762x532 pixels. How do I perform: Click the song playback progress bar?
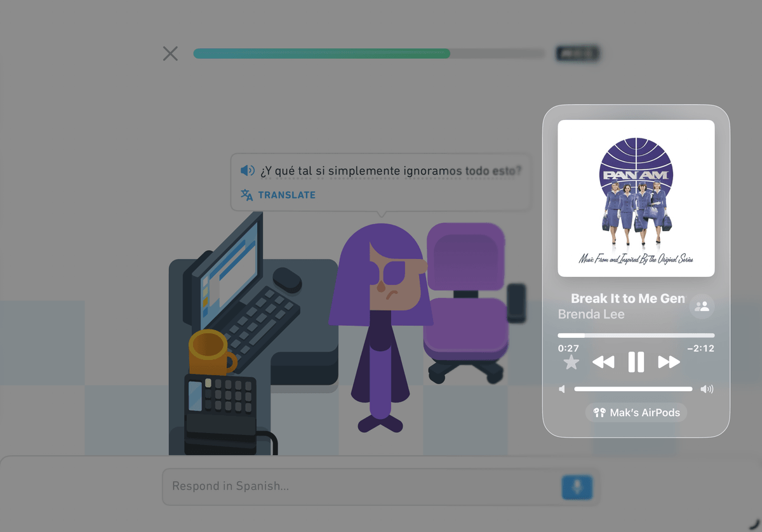(x=636, y=335)
